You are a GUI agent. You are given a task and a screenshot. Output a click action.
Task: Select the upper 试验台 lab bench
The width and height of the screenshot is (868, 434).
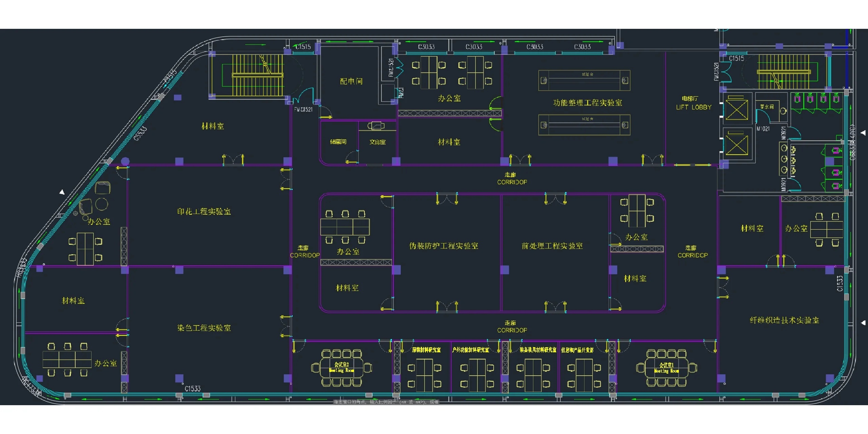click(x=584, y=80)
